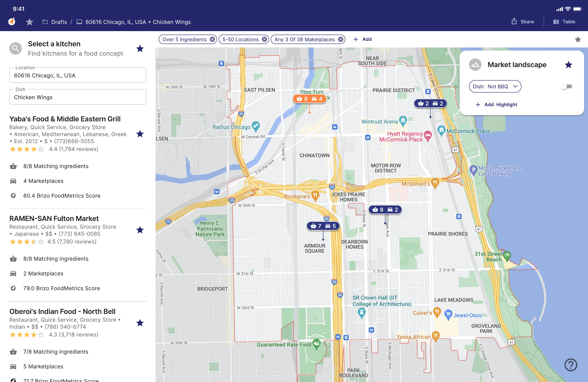Click the Wintrust Arena map pin

[x=403, y=121]
